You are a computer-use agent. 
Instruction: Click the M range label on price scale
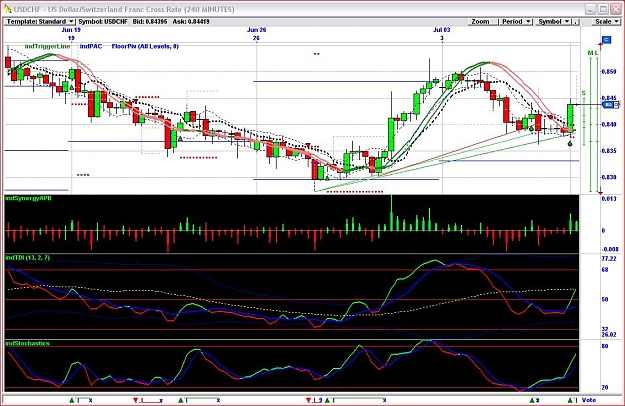coord(590,53)
